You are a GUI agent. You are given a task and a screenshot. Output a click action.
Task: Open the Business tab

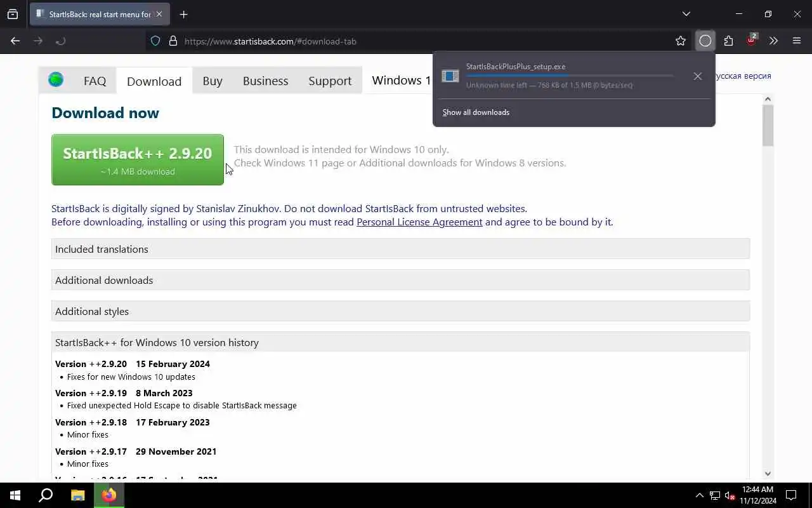point(265,81)
